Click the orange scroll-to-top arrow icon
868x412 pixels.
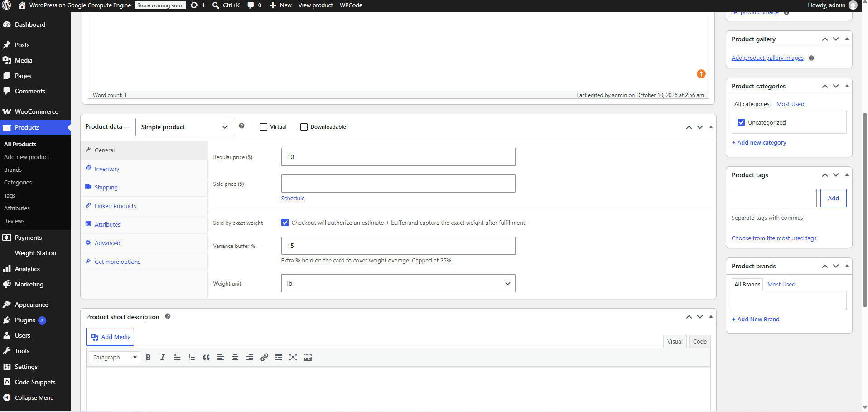click(701, 74)
